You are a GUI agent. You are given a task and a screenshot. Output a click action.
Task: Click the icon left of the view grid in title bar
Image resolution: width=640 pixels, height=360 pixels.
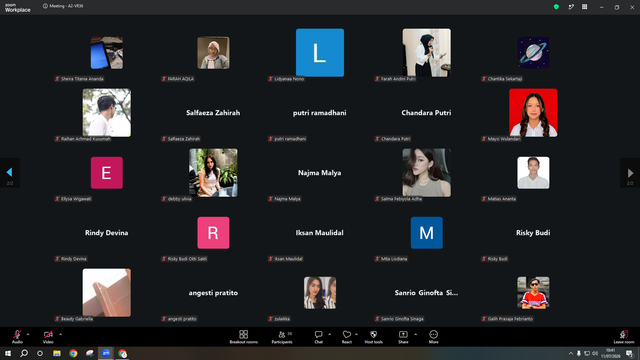coord(571,7)
